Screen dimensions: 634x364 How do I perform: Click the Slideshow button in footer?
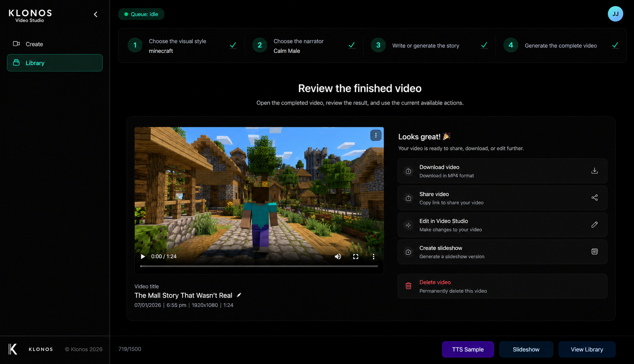(x=526, y=349)
